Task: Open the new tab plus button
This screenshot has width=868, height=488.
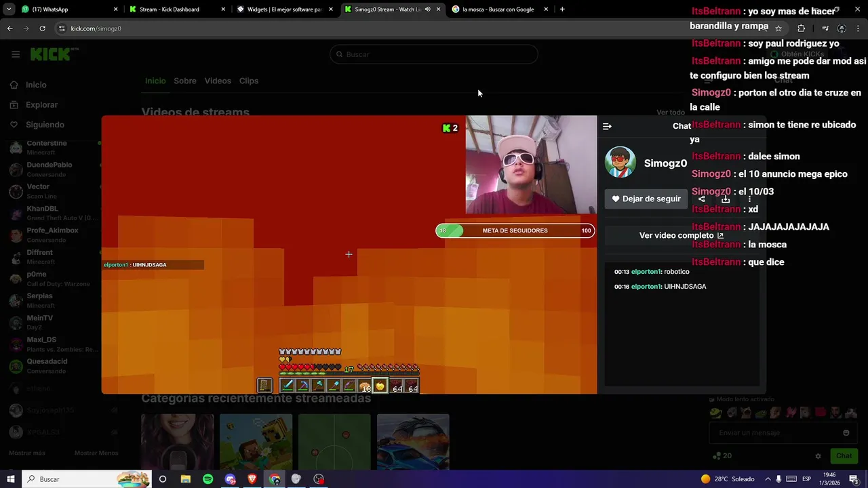Action: click(x=562, y=9)
